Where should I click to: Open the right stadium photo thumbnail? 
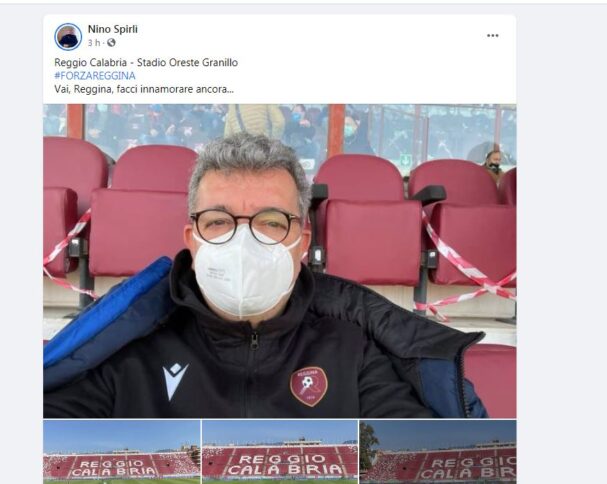tap(438, 452)
